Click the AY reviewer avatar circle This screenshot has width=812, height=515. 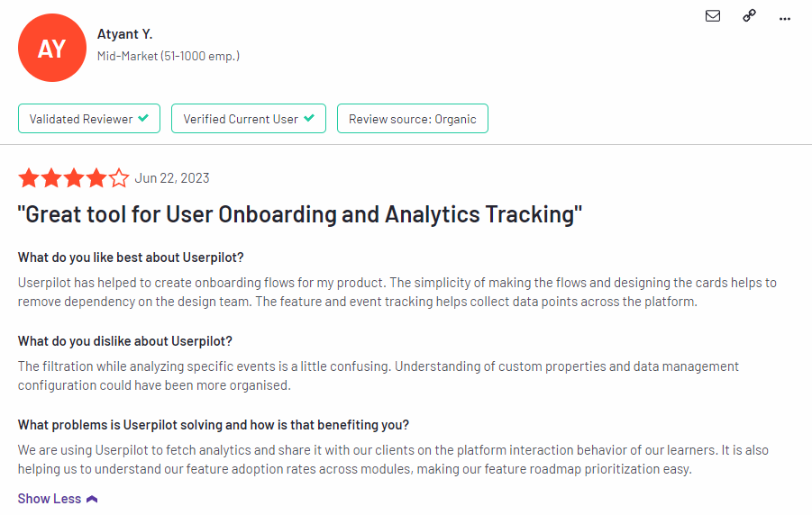[51, 48]
